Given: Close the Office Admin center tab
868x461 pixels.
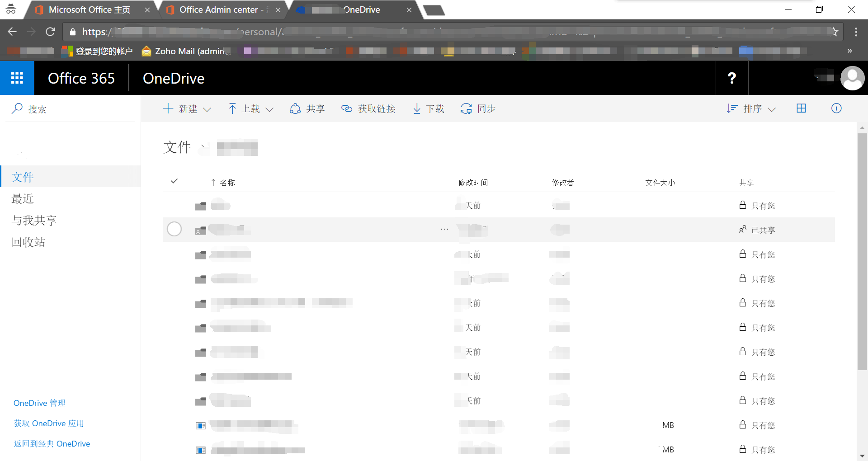Looking at the screenshot, I should pos(278,10).
